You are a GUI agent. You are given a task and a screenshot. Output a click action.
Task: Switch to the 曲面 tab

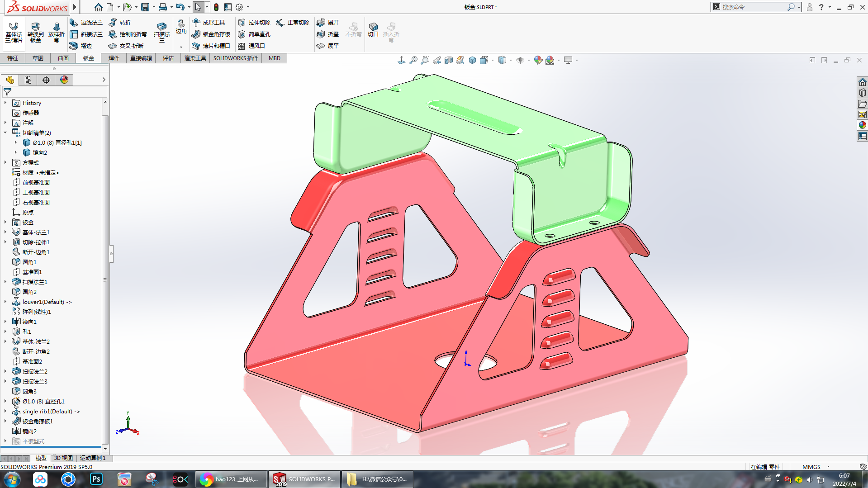(x=63, y=58)
